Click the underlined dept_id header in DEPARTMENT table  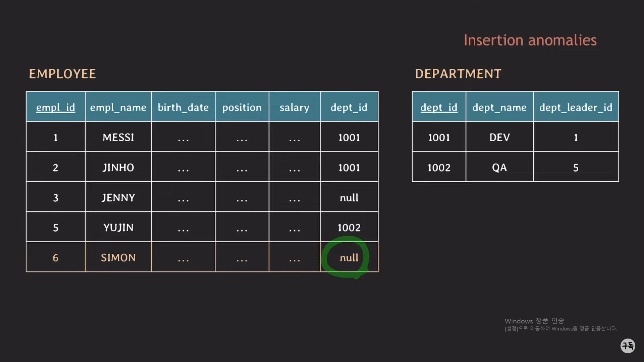(x=439, y=107)
